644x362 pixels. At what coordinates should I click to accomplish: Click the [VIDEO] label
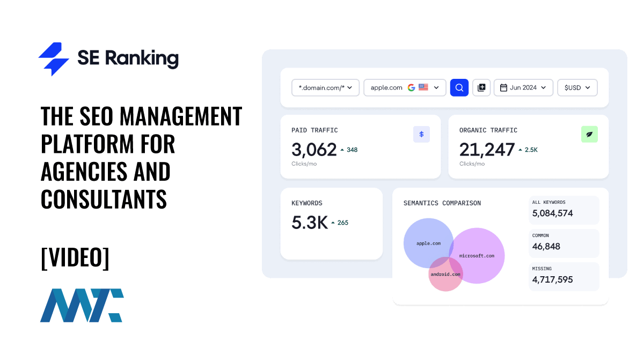click(x=75, y=258)
